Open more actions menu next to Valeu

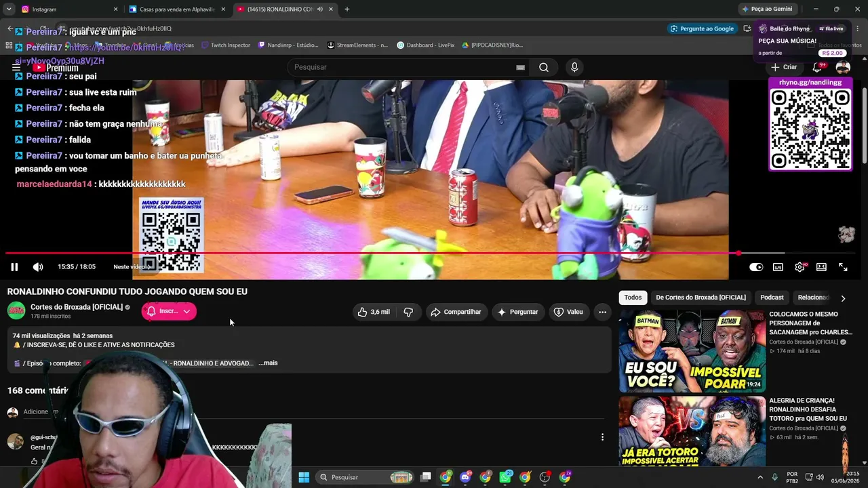pyautogui.click(x=602, y=312)
